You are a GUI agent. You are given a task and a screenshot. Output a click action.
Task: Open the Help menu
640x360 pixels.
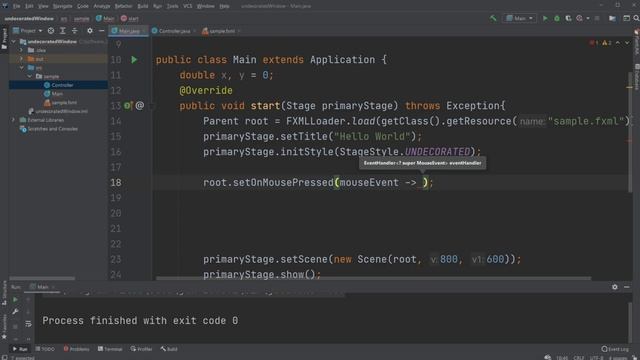(x=224, y=6)
